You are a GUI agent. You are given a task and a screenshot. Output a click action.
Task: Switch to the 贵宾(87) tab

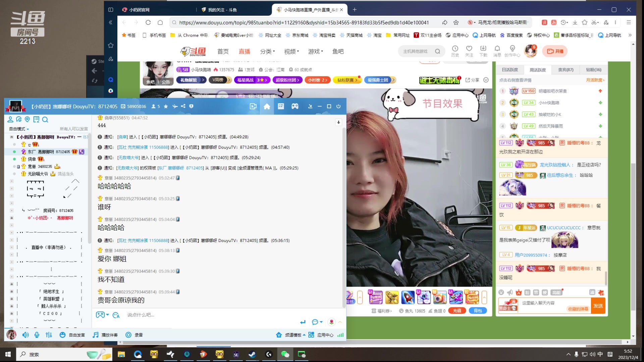pos(566,70)
